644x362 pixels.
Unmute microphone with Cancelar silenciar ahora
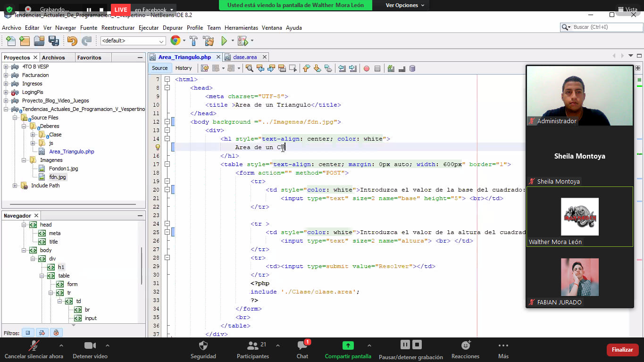pyautogui.click(x=33, y=349)
